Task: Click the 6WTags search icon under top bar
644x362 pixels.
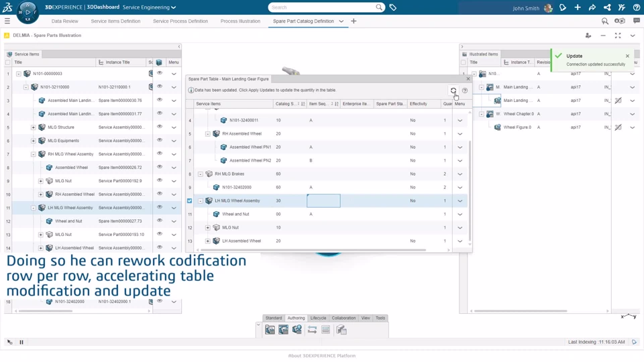Action: point(605,21)
